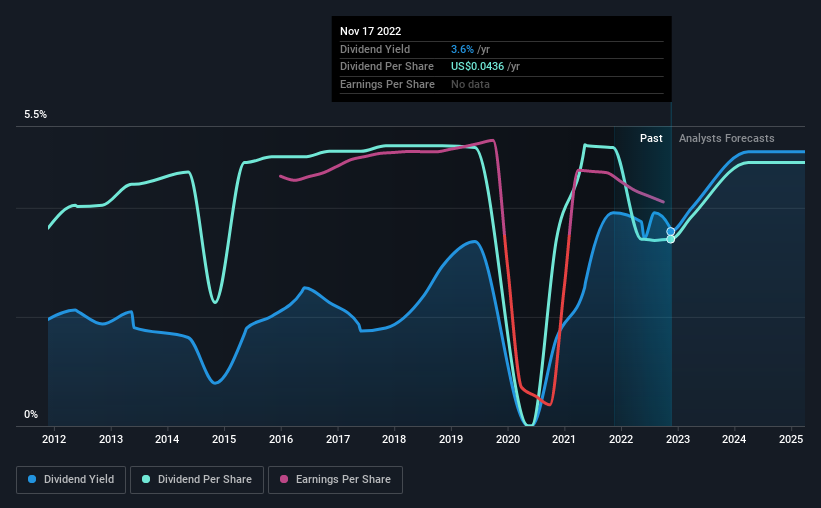Image resolution: width=821 pixels, height=508 pixels.
Task: Click the US$0.0436 dividend per share value
Action: [x=478, y=67]
